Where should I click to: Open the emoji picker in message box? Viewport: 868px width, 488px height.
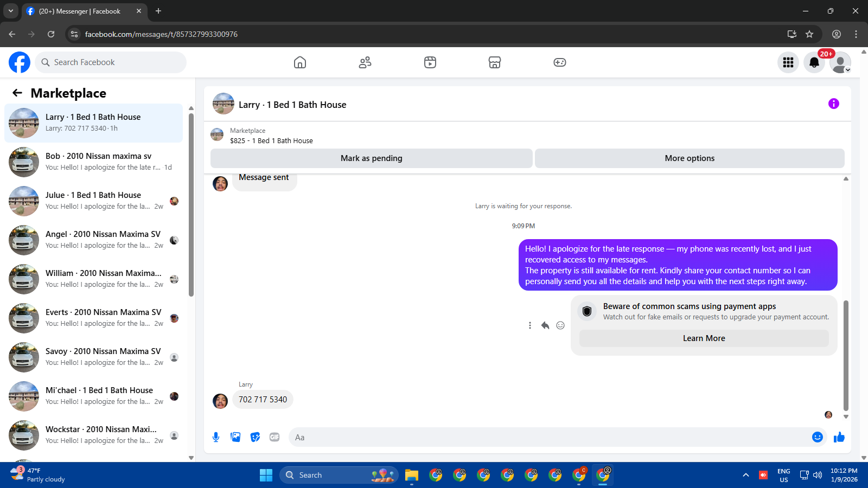[x=818, y=437]
